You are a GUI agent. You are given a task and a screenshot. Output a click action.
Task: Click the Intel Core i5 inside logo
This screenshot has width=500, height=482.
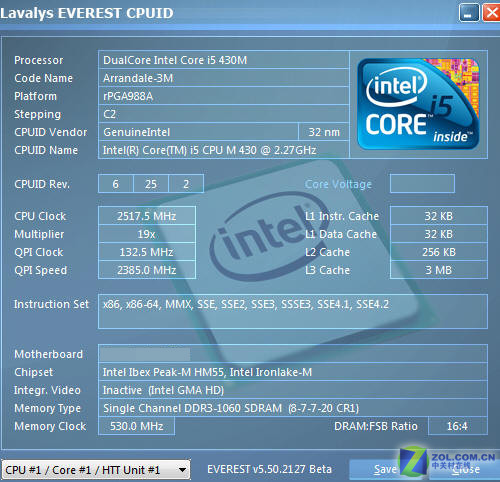pos(418,104)
